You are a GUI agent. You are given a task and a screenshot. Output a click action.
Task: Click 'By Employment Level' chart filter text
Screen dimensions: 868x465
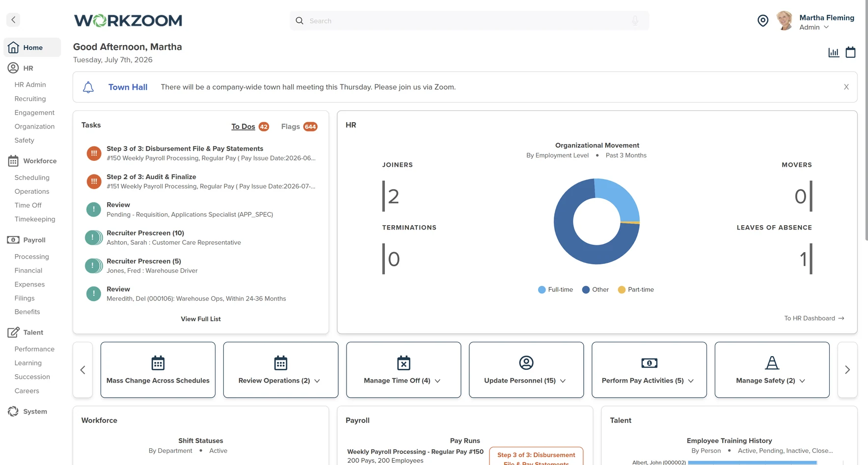click(x=557, y=155)
